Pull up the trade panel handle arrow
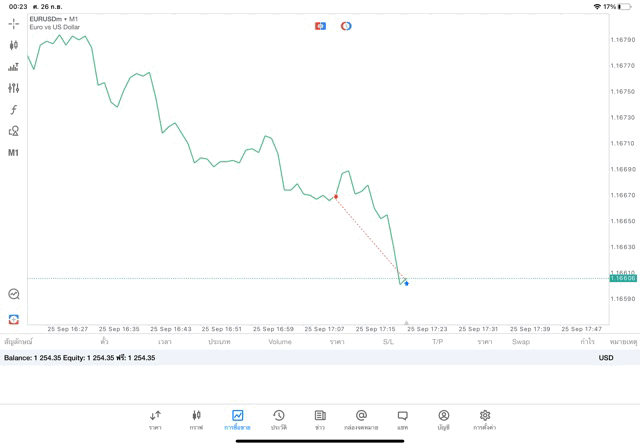 coord(406,323)
